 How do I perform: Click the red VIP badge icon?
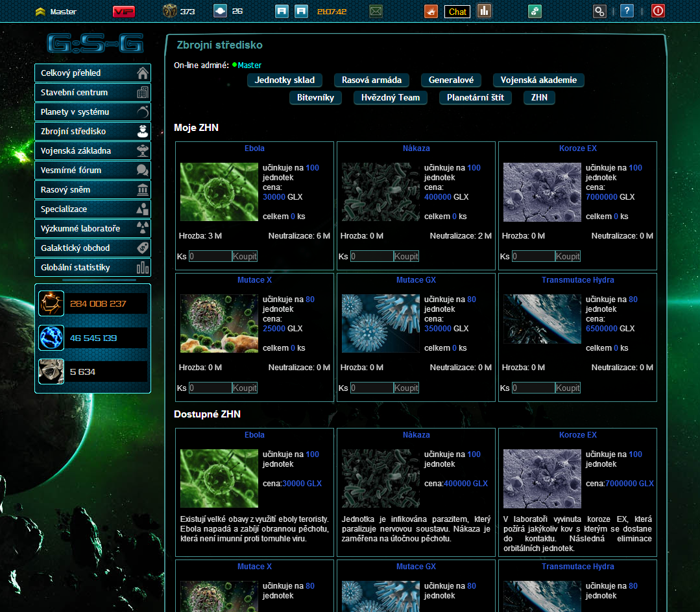click(x=124, y=11)
